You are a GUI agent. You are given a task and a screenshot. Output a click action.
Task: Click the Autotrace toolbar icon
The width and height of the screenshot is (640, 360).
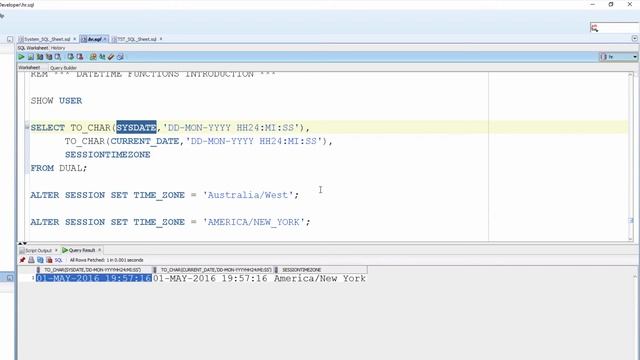(49, 57)
